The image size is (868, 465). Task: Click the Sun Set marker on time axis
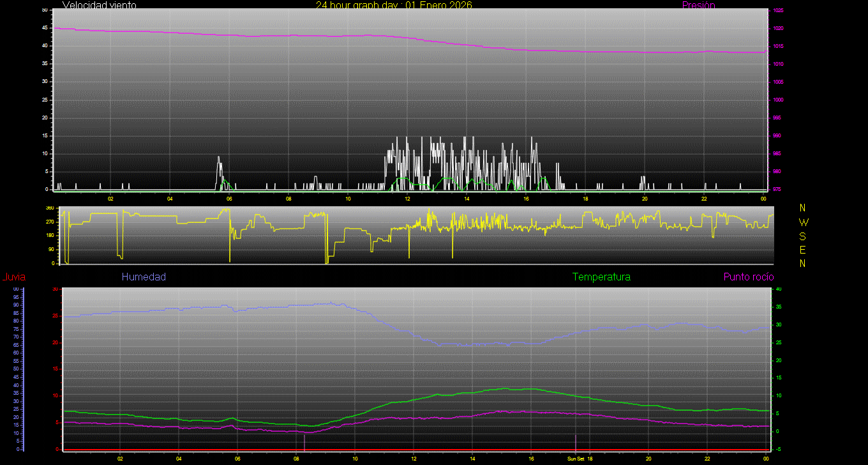click(576, 459)
